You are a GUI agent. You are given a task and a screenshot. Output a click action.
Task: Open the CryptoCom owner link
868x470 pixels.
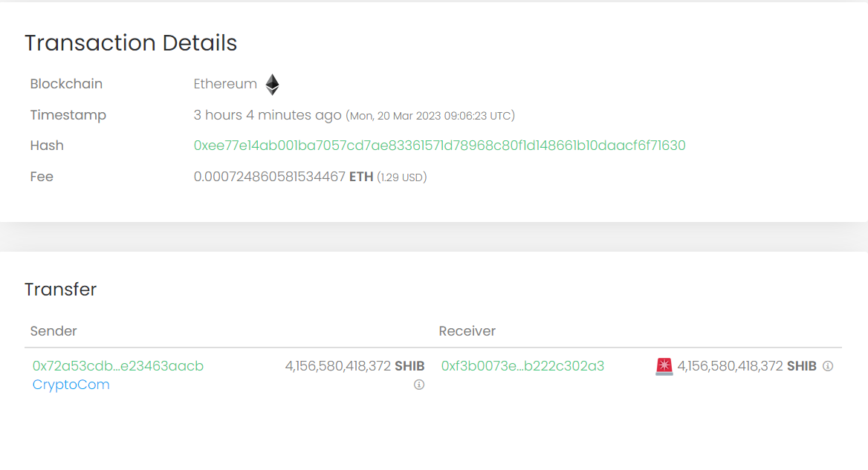71,385
